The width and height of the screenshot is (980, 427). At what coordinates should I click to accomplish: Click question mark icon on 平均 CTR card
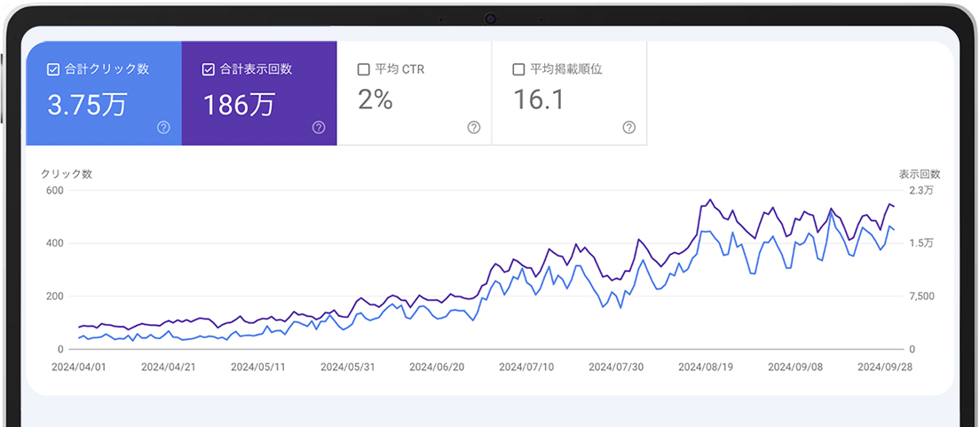(x=474, y=128)
